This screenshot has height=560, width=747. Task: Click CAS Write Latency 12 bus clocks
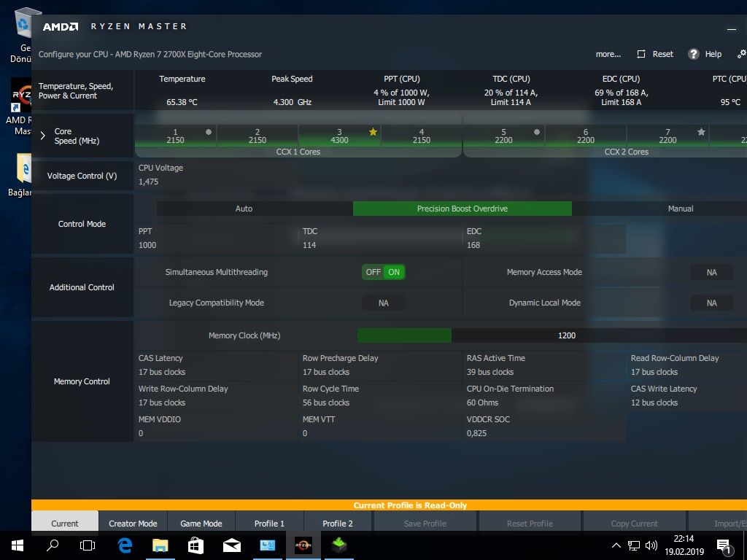click(654, 402)
